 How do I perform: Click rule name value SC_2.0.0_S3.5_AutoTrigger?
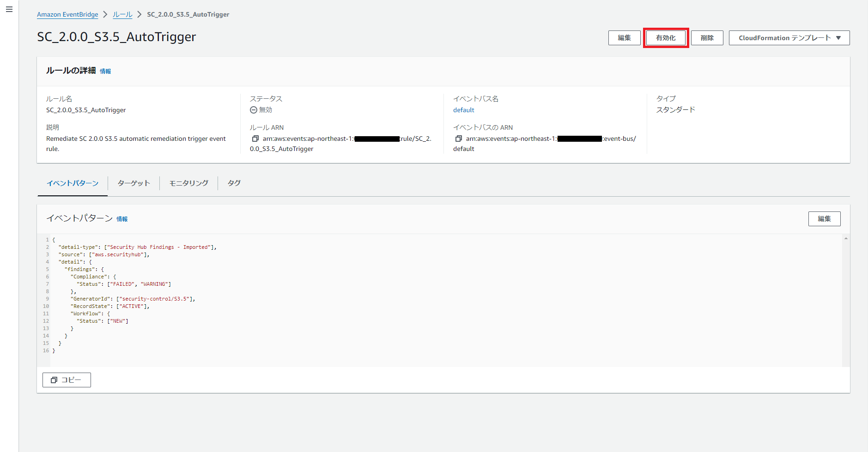[86, 110]
